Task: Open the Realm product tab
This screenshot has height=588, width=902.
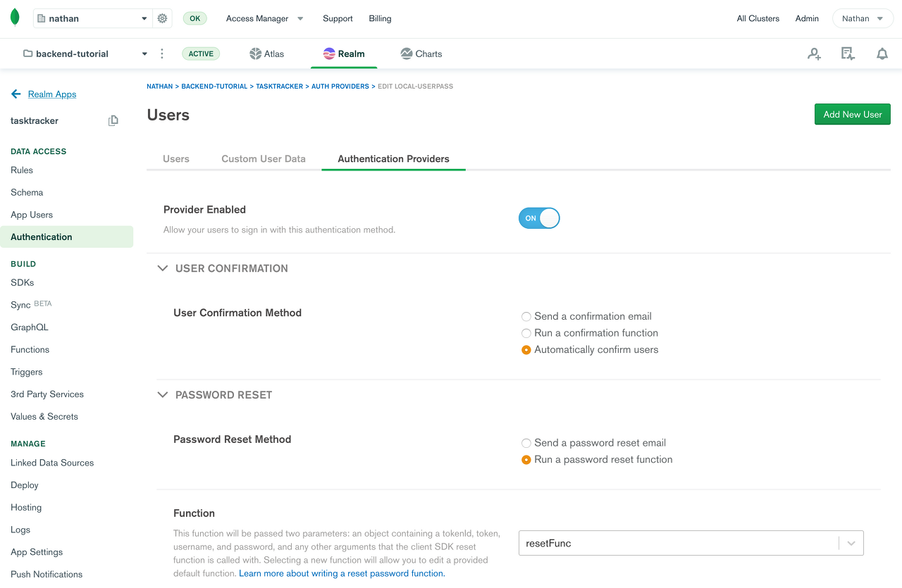Action: click(x=344, y=54)
